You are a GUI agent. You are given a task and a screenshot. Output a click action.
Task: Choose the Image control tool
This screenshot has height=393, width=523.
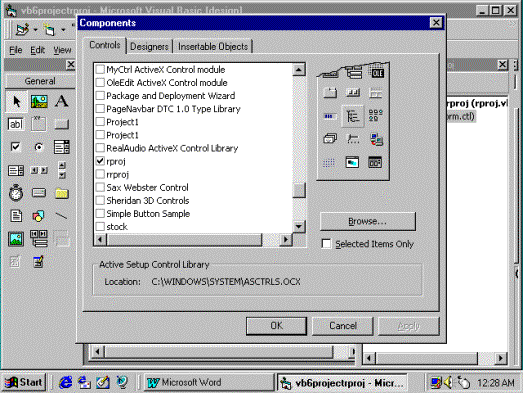[x=16, y=239]
